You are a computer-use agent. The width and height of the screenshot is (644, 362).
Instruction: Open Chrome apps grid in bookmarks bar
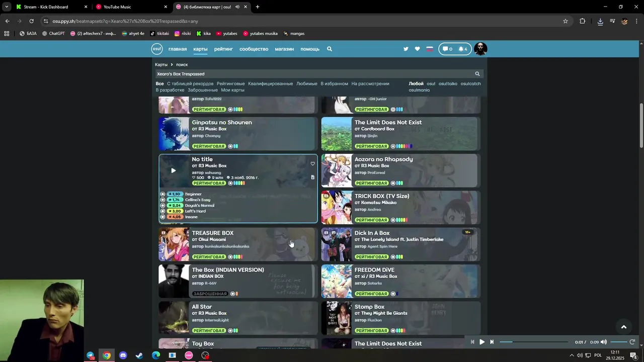7,34
